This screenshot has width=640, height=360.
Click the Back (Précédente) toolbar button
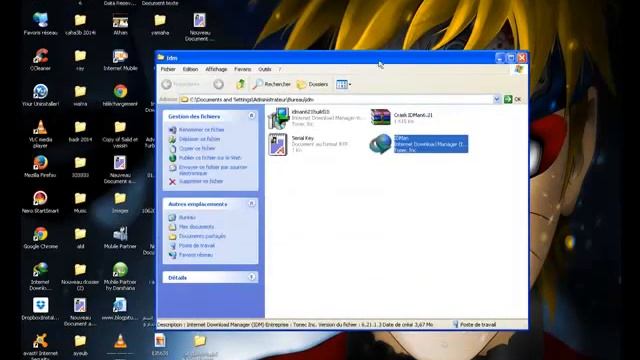[180, 84]
